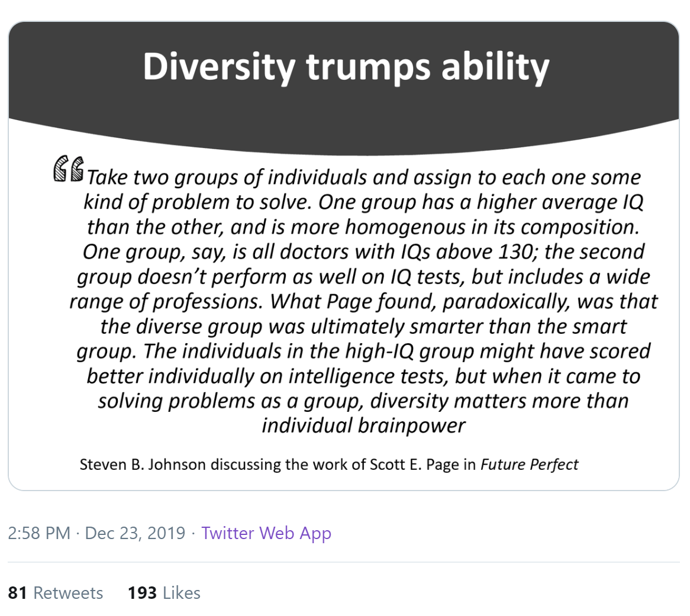The width and height of the screenshot is (690, 616).
Task: Click the word 'Retweets' label
Action: (68, 593)
